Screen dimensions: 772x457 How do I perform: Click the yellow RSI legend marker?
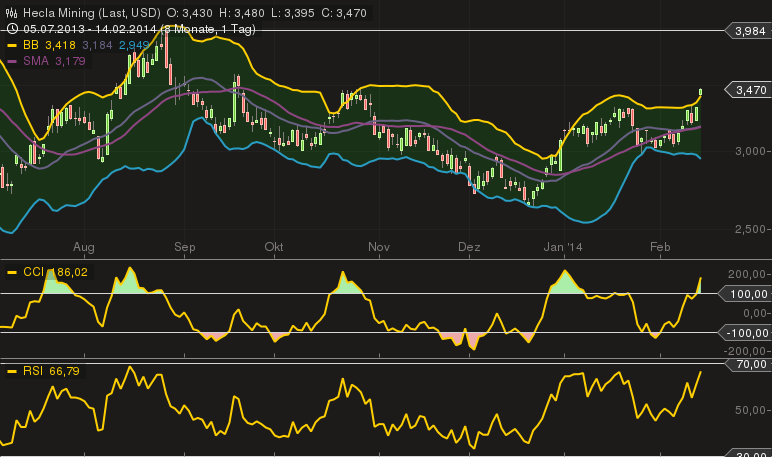pyautogui.click(x=12, y=372)
